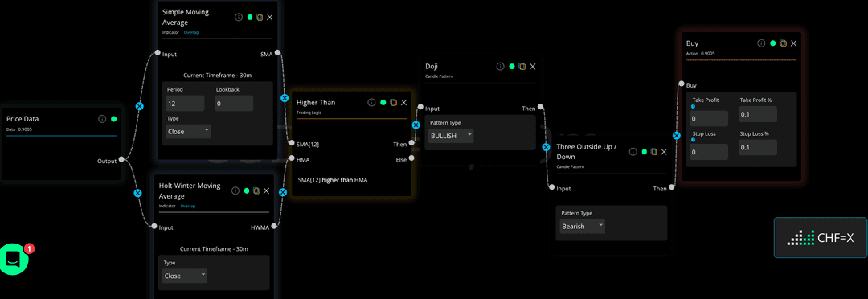This screenshot has height=299, width=868.
Task: Toggle Three Outside Up / Down enable dot
Action: click(643, 152)
